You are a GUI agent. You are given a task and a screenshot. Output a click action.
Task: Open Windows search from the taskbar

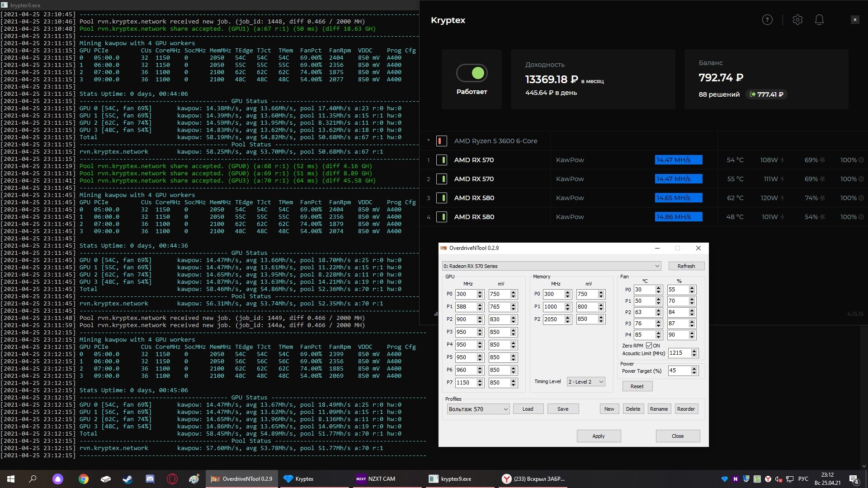coord(33,479)
